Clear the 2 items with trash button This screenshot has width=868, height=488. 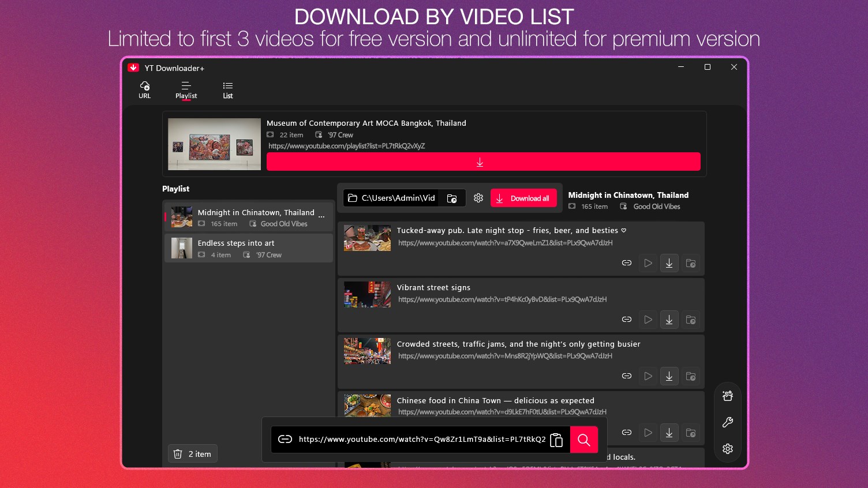coord(192,453)
